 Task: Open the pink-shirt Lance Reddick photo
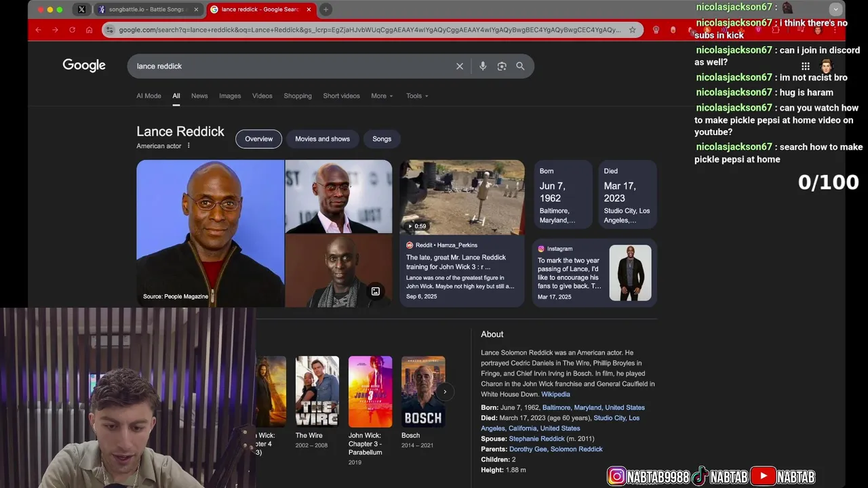(338, 197)
